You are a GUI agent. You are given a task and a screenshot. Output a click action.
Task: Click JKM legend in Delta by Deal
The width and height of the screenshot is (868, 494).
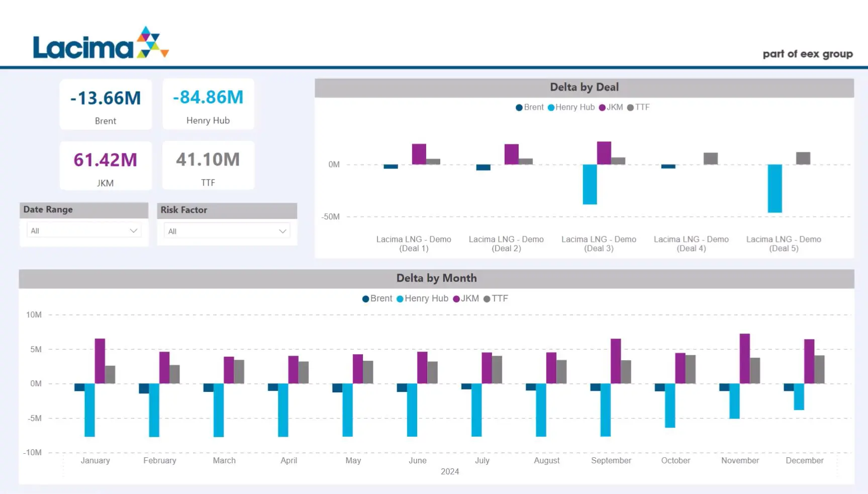611,107
